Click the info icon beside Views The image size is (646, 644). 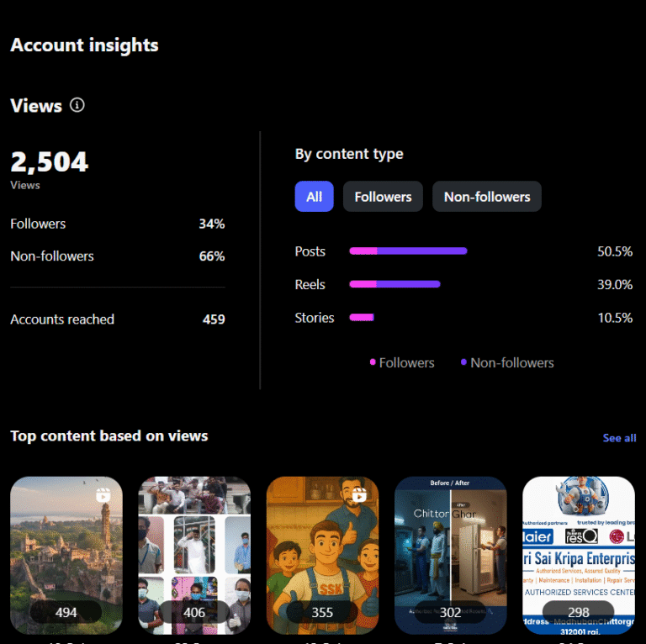pyautogui.click(x=77, y=105)
